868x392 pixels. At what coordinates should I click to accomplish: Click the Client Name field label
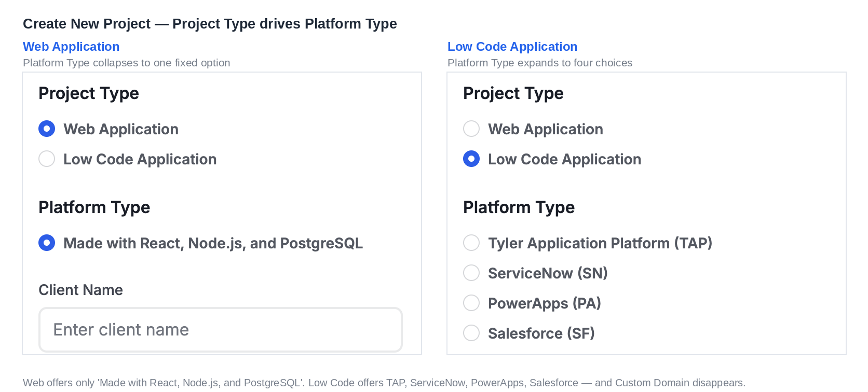point(80,290)
